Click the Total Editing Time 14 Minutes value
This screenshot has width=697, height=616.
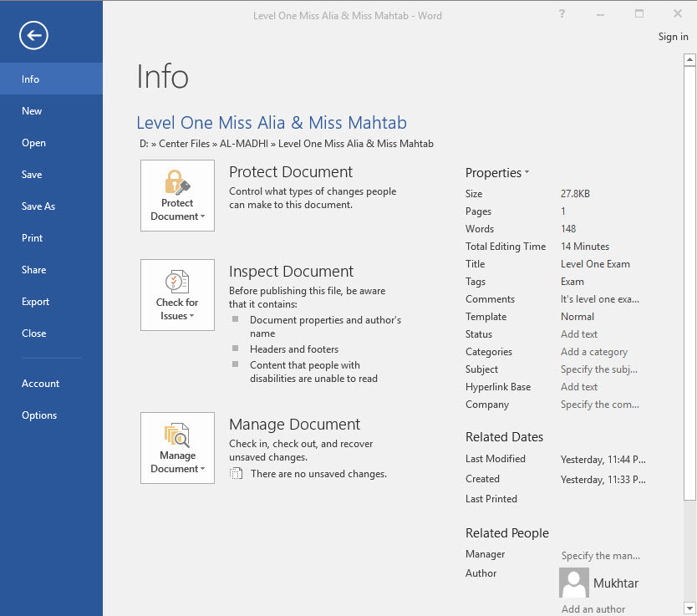585,247
